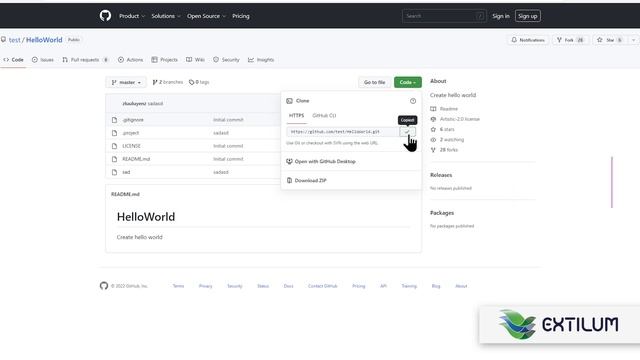This screenshot has width=640, height=360.
Task: Switch to the Security tab
Action: click(x=226, y=60)
